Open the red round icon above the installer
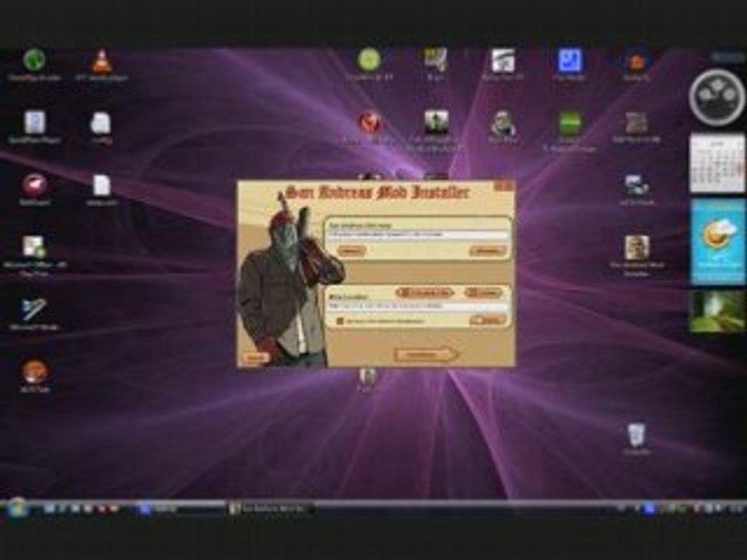 click(369, 122)
